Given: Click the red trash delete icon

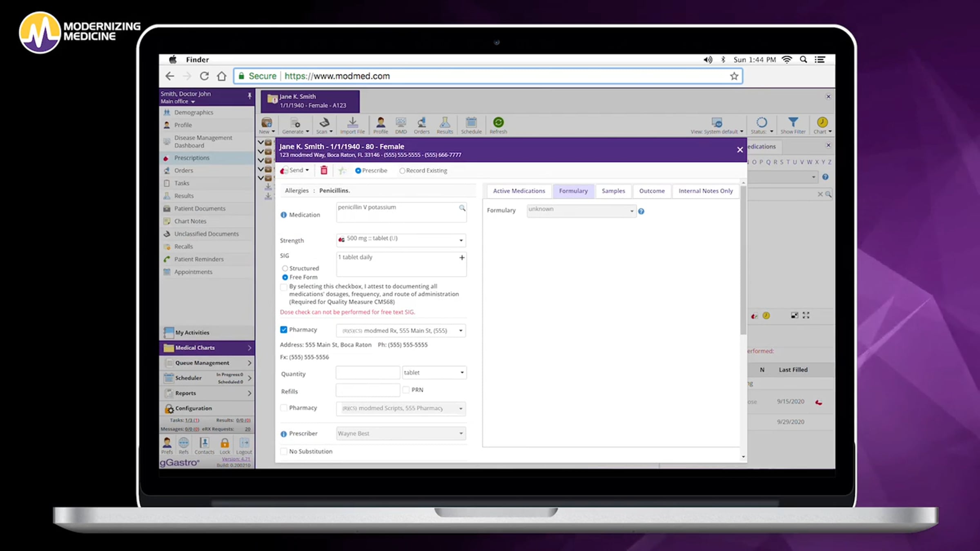Looking at the screenshot, I should pyautogui.click(x=324, y=171).
